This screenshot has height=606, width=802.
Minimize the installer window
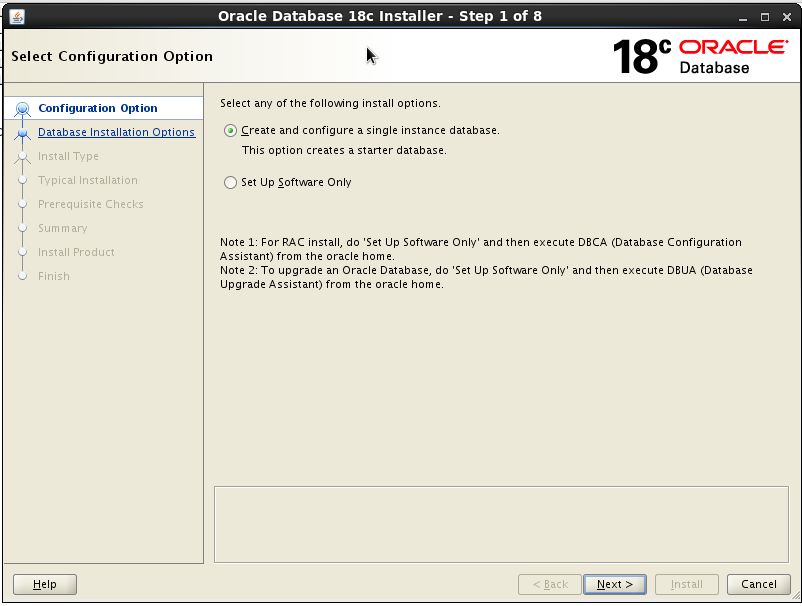pos(743,17)
